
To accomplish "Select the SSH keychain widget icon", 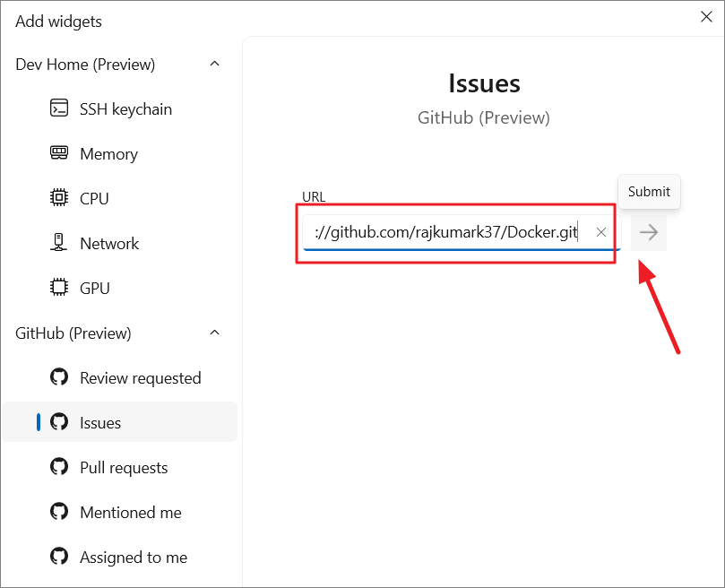I will (58, 108).
